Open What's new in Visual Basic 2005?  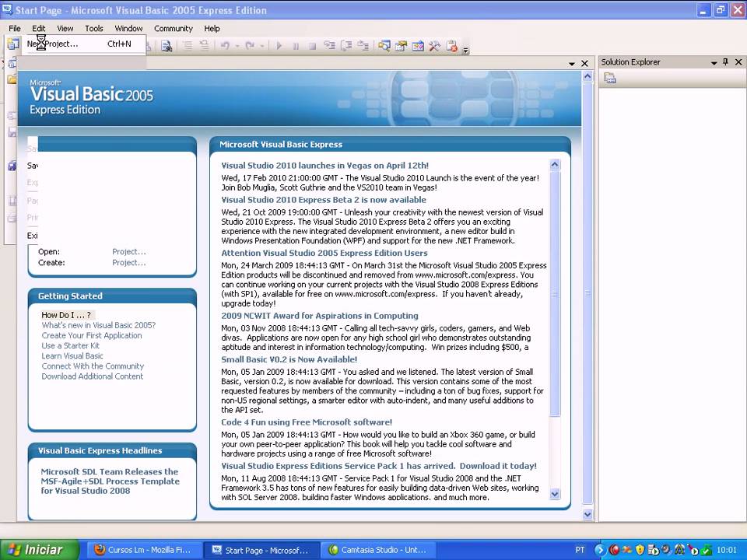click(99, 325)
